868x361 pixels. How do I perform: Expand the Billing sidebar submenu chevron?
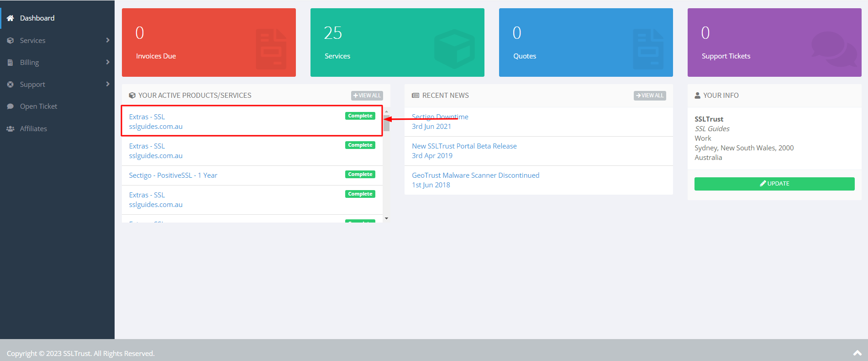pos(108,62)
